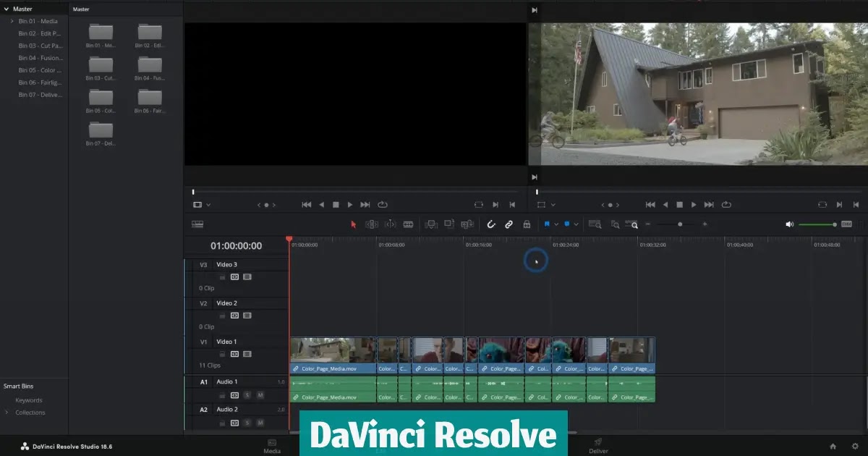Click timeline viewer jog wheel control
This screenshot has height=456, width=868.
[610, 205]
